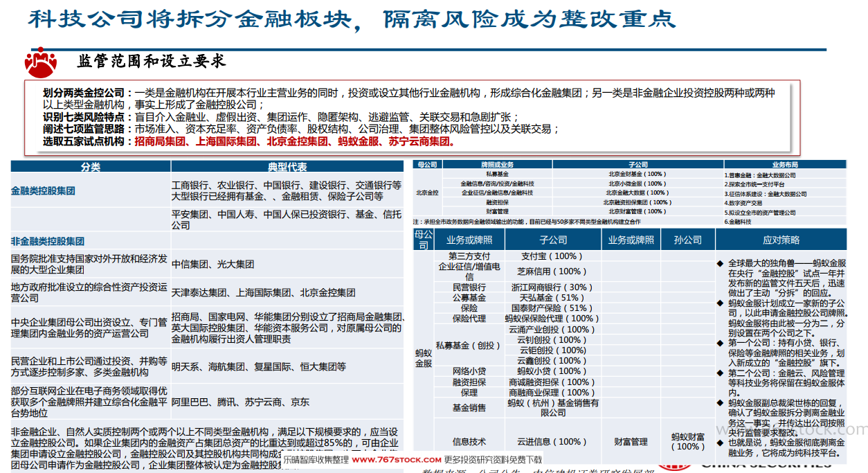Click the cell 云进信息（100%）
The width and height of the screenshot is (868, 473).
(x=552, y=441)
